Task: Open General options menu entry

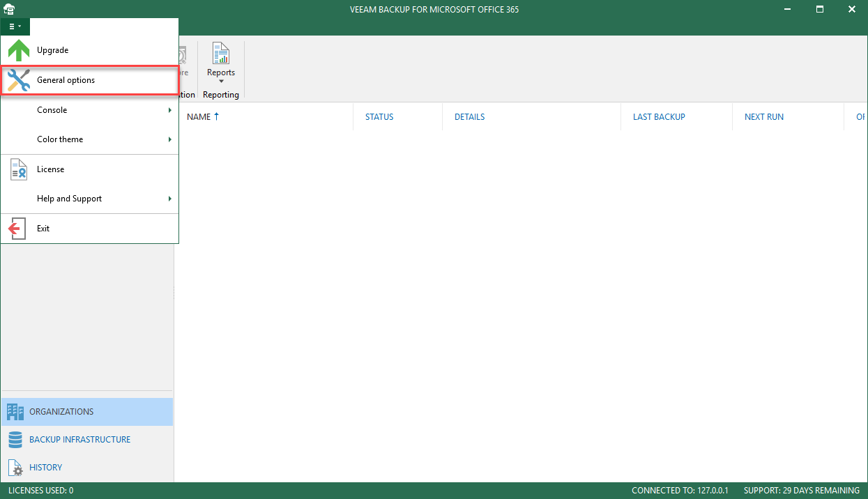Action: click(x=89, y=80)
